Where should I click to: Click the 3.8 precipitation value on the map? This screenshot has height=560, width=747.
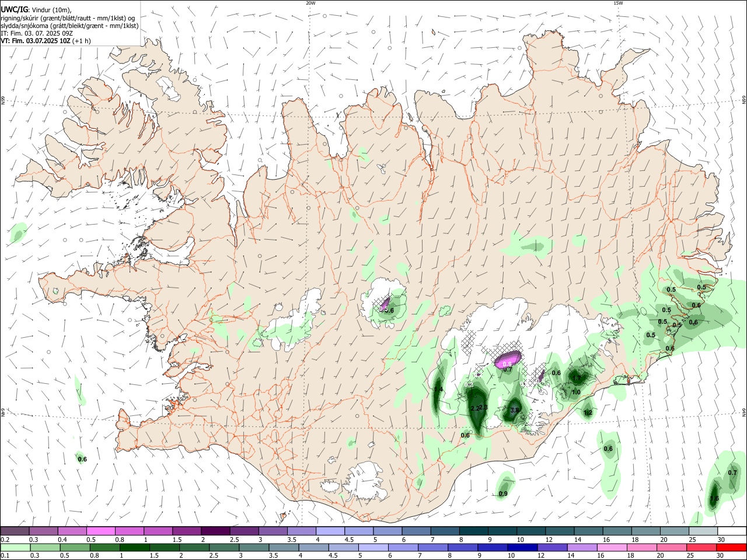[515, 410]
